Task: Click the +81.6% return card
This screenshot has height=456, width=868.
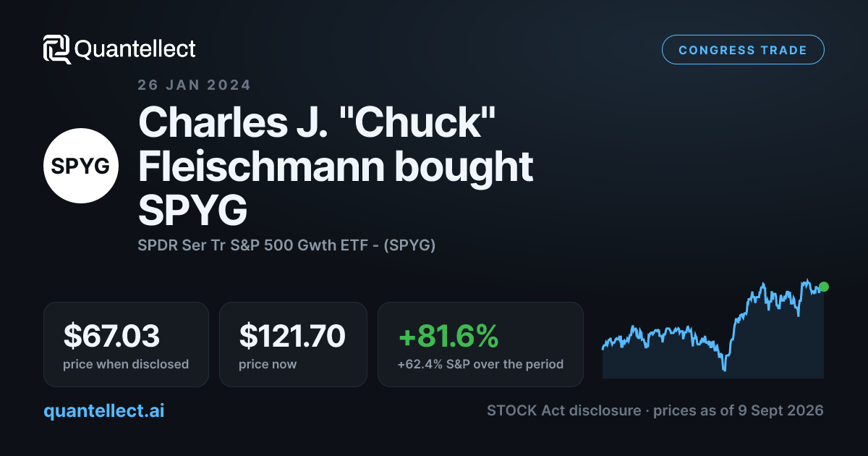Action: 480,345
